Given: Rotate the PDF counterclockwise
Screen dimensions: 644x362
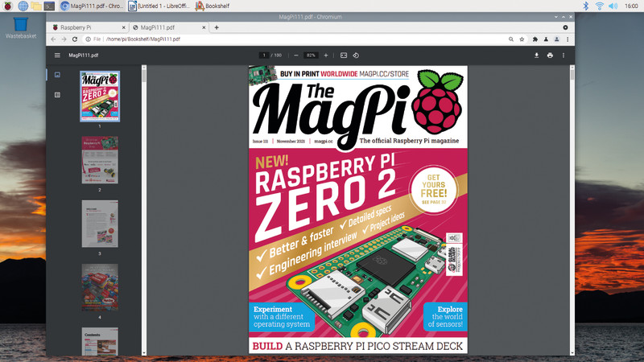Looking at the screenshot, I should pyautogui.click(x=356, y=55).
